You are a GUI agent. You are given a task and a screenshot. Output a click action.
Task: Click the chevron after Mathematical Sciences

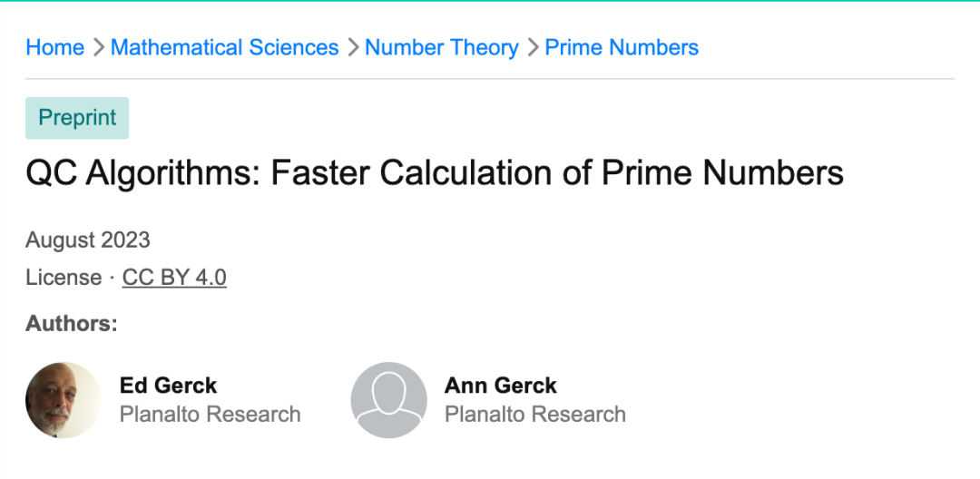(352, 48)
